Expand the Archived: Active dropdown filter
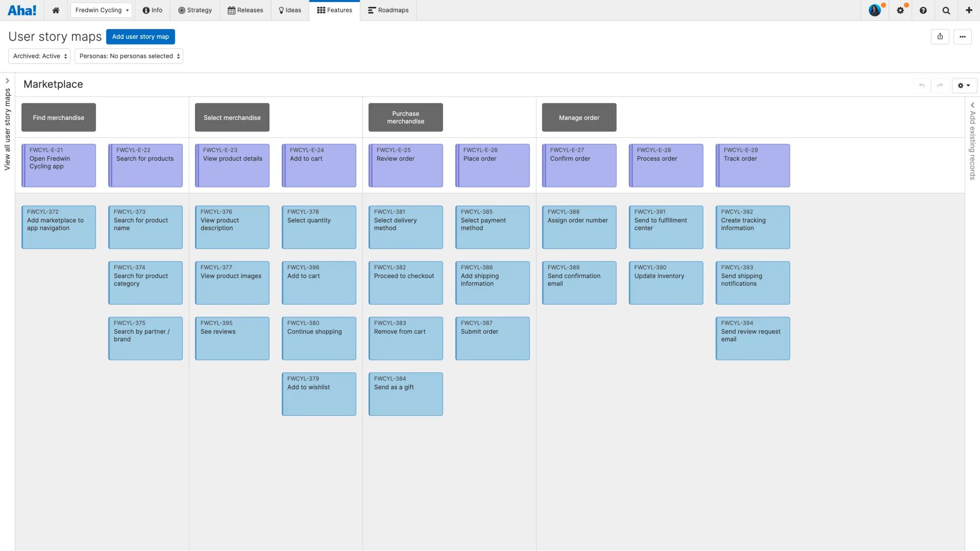Image resolution: width=980 pixels, height=551 pixels. (x=39, y=56)
